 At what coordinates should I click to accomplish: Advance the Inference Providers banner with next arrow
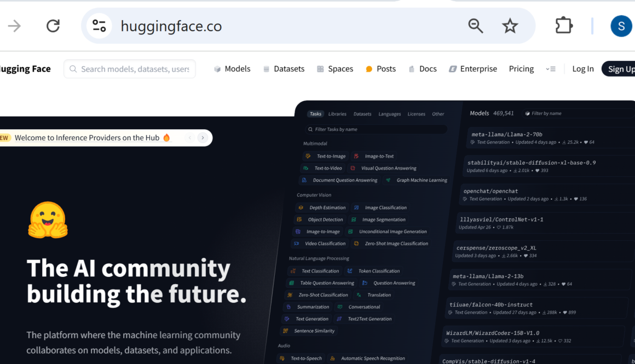203,137
